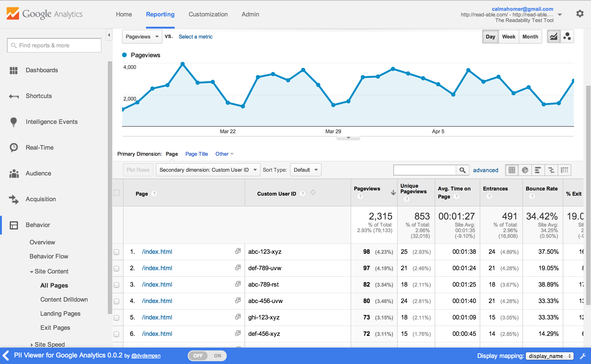Click the table grid view icon
This screenshot has width=591, height=364.
(512, 170)
